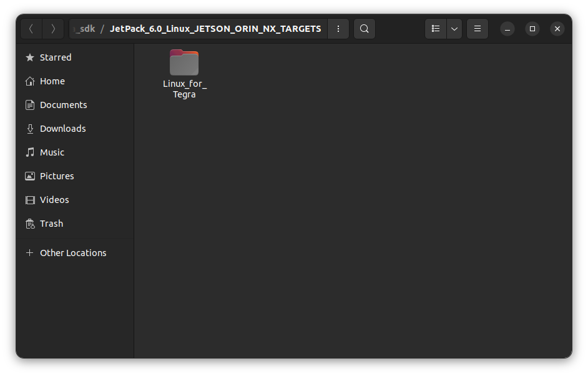Screen dimensions: 588x376
Task: Switch to list view
Action: pyautogui.click(x=436, y=28)
